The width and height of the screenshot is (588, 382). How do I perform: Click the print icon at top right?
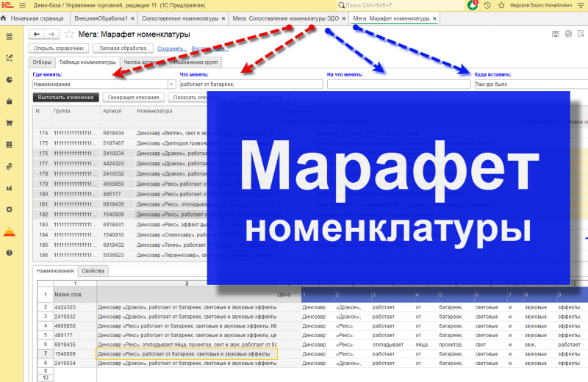pyautogui.click(x=568, y=34)
